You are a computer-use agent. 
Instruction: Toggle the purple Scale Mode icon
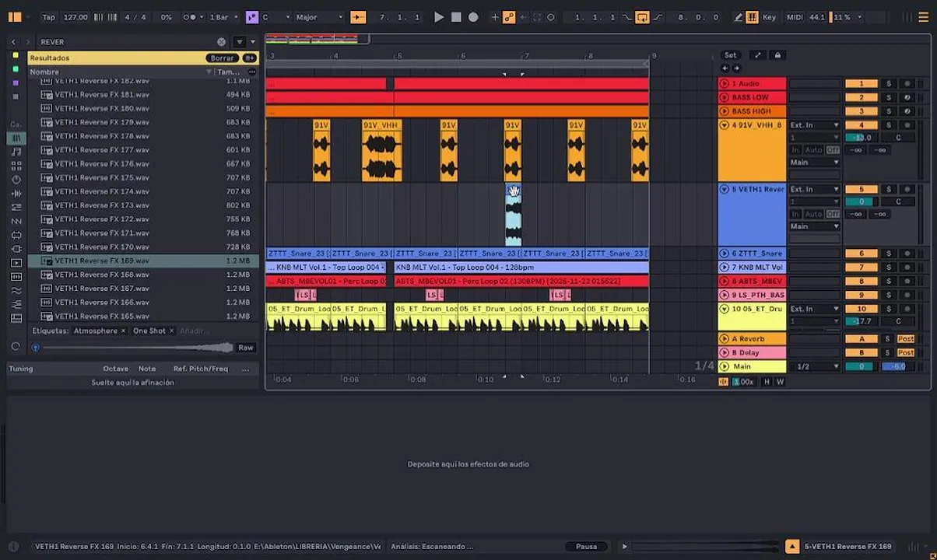point(251,17)
